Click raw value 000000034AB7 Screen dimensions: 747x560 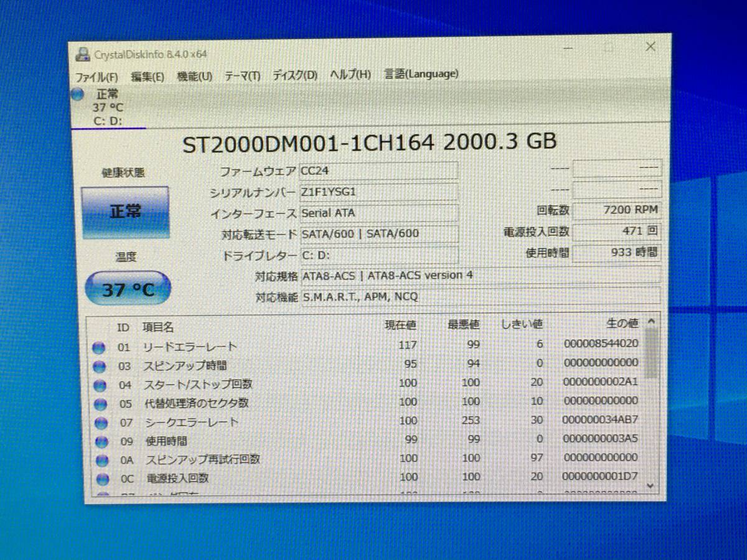click(x=600, y=420)
